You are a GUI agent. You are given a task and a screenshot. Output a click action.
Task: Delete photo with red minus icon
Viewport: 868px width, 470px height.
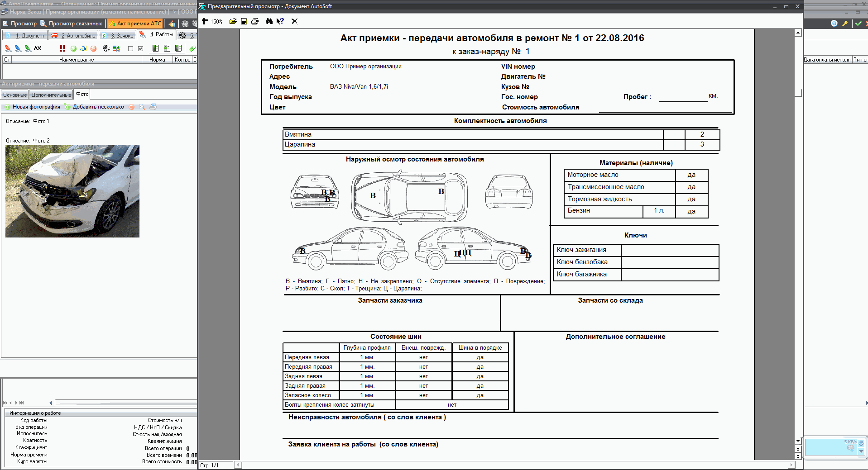click(x=131, y=107)
